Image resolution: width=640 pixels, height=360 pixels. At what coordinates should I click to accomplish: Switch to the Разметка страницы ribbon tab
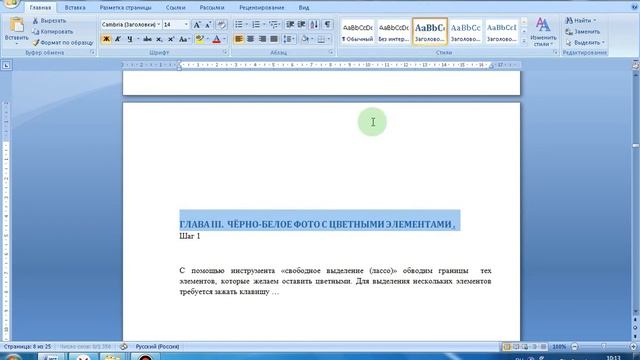tap(125, 8)
